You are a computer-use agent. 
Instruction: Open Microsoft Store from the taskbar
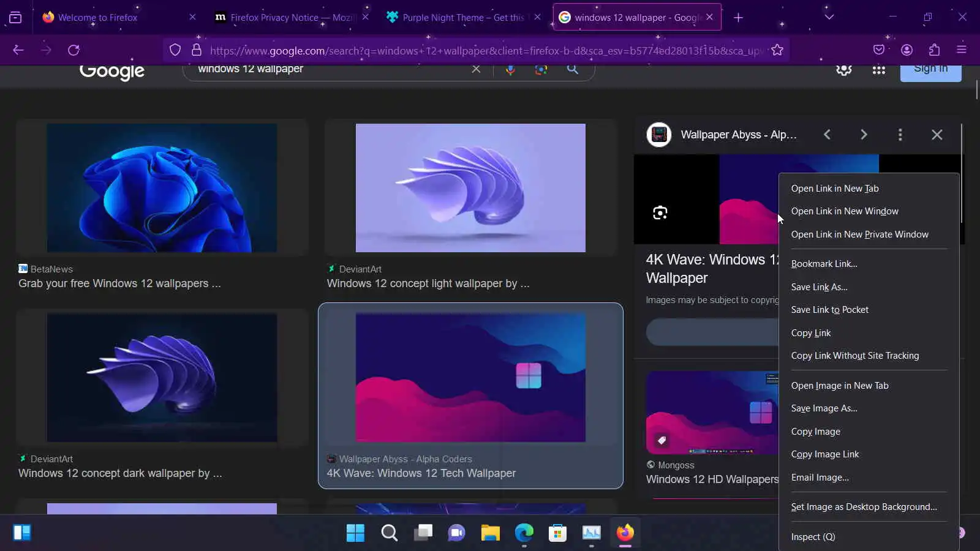(x=557, y=533)
